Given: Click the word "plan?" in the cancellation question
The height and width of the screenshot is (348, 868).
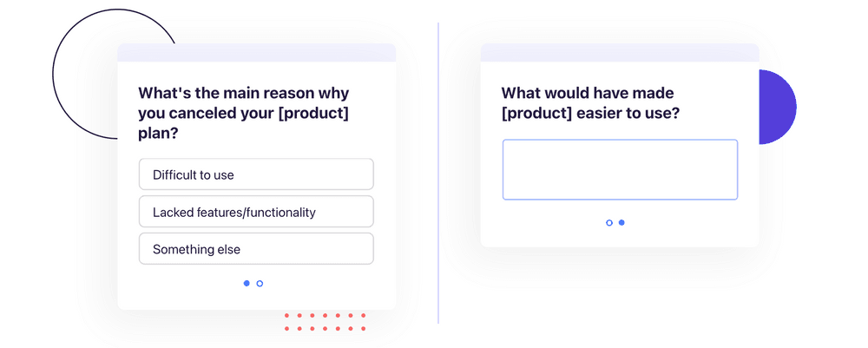Looking at the screenshot, I should [x=158, y=133].
